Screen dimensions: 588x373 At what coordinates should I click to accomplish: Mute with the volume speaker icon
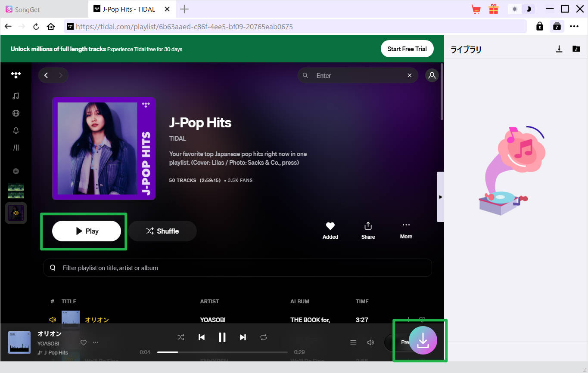[370, 342]
